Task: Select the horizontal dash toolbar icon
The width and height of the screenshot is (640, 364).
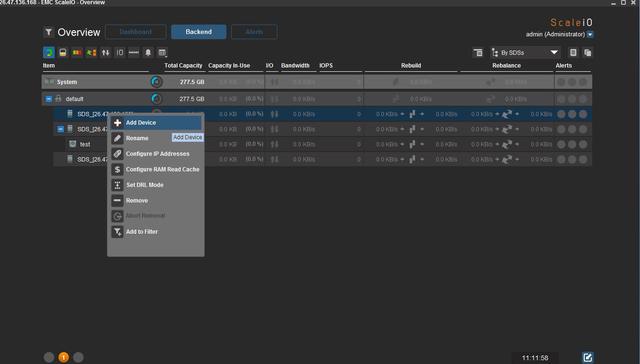Action: (x=134, y=53)
